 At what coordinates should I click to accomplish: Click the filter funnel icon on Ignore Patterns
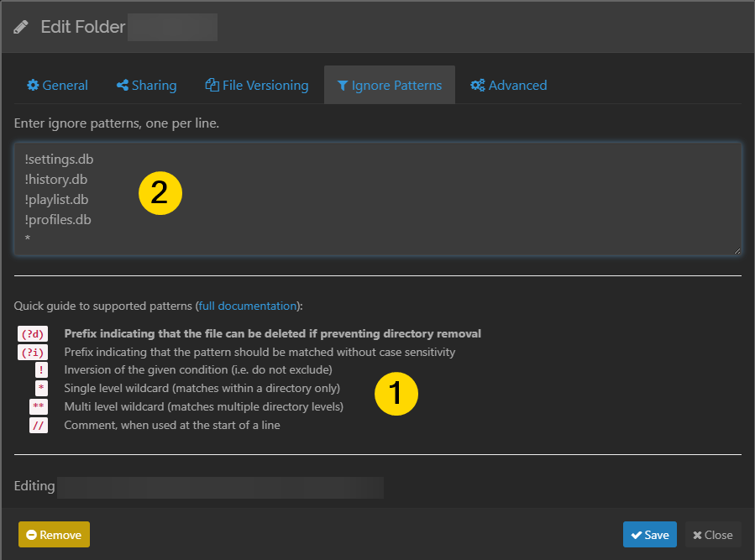tap(343, 86)
